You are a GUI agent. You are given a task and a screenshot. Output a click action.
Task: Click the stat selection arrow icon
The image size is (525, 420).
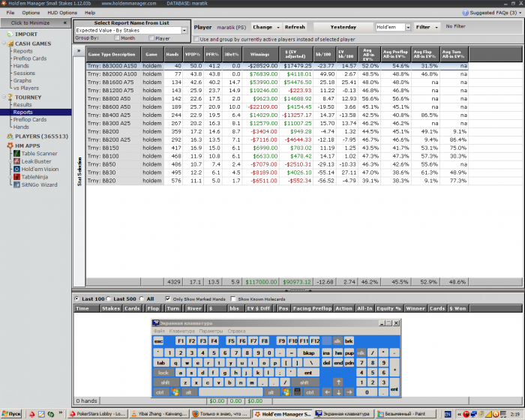(79, 51)
